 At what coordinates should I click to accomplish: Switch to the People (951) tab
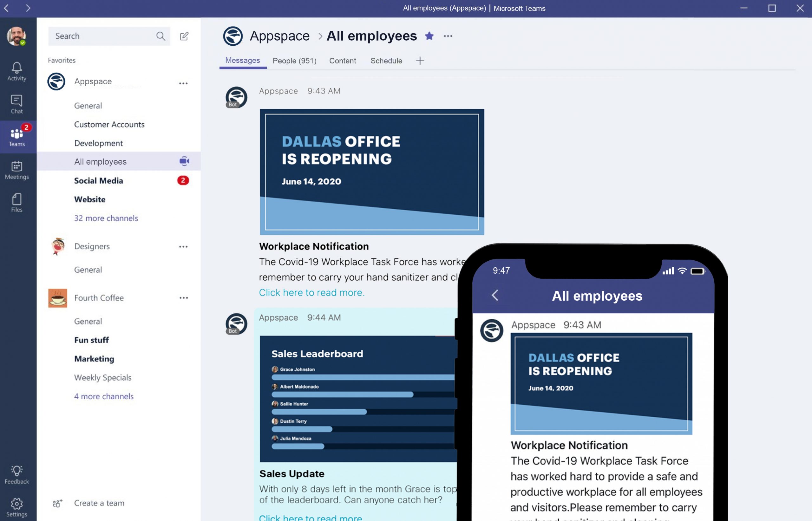295,61
